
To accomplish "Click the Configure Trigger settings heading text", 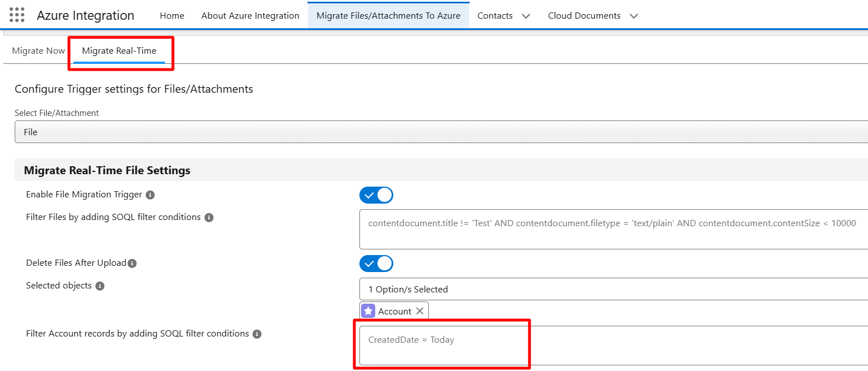I will click(x=134, y=89).
